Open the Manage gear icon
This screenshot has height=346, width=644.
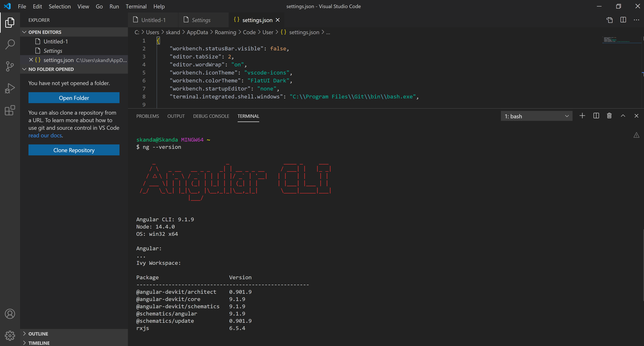10,336
